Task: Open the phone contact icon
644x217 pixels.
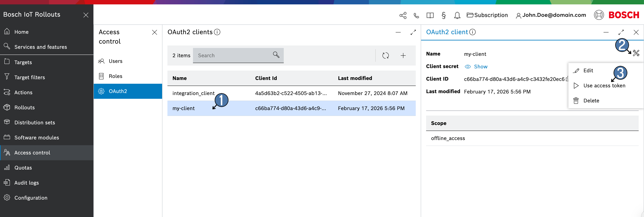Action: pyautogui.click(x=416, y=15)
